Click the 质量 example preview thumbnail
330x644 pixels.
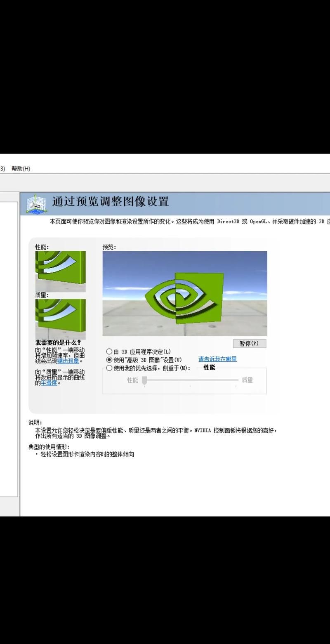(x=60, y=318)
